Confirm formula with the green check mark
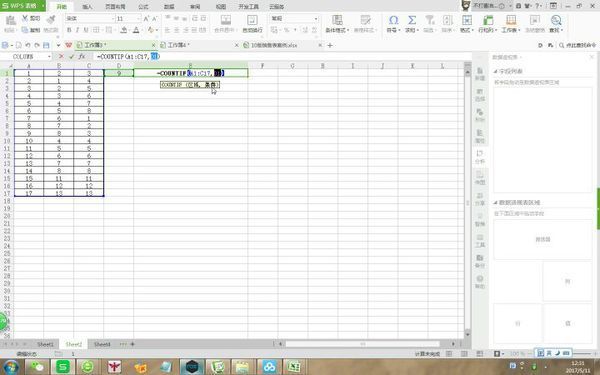Screen dimensions: 600x375 coord(71,56)
